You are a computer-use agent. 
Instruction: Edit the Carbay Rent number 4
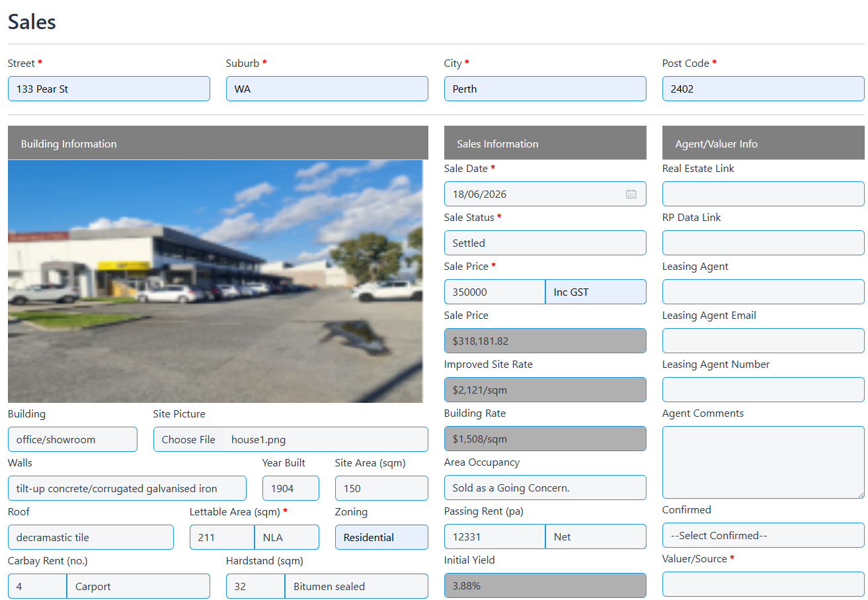coord(37,586)
